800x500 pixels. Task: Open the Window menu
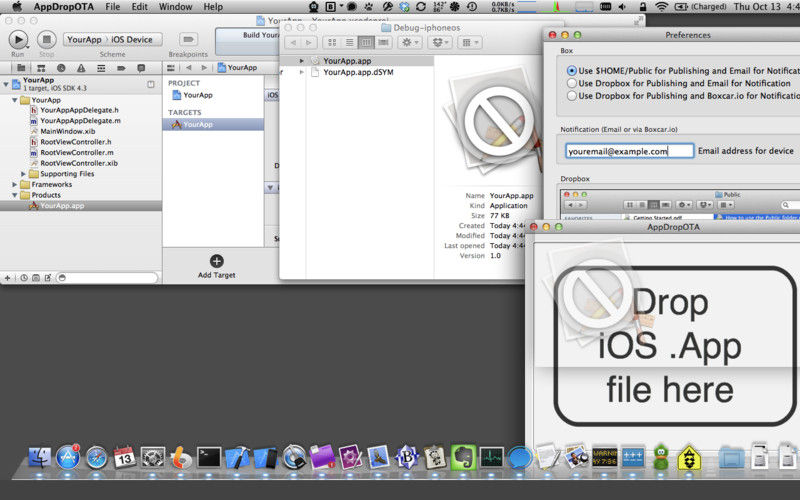click(x=175, y=7)
